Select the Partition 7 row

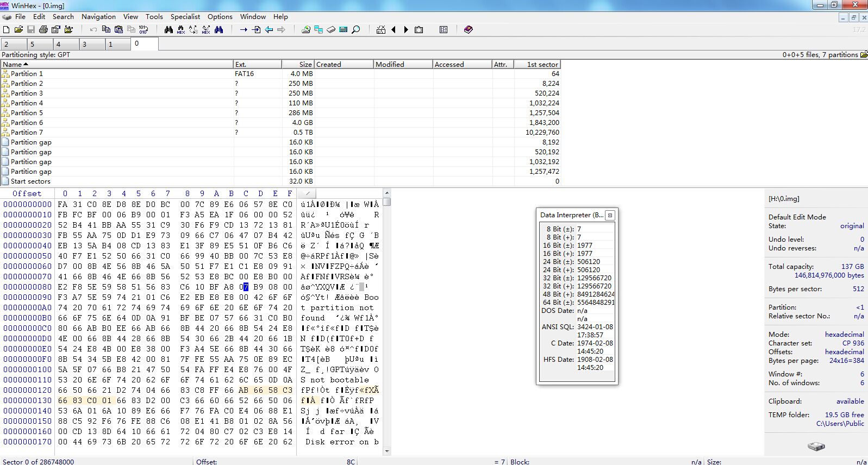(280, 133)
